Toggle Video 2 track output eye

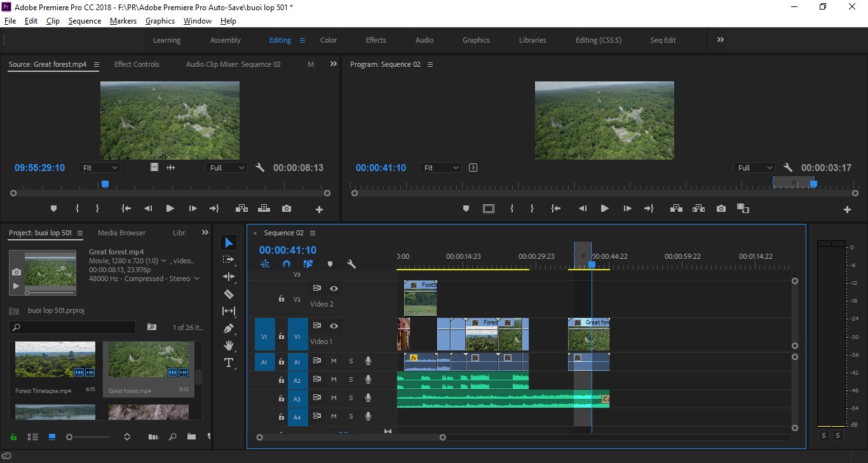point(334,288)
